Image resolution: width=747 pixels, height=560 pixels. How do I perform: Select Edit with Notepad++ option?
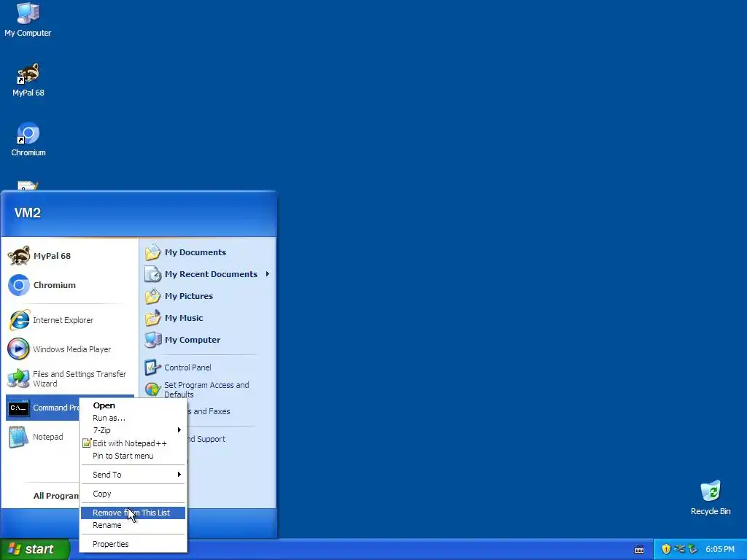pos(133,443)
